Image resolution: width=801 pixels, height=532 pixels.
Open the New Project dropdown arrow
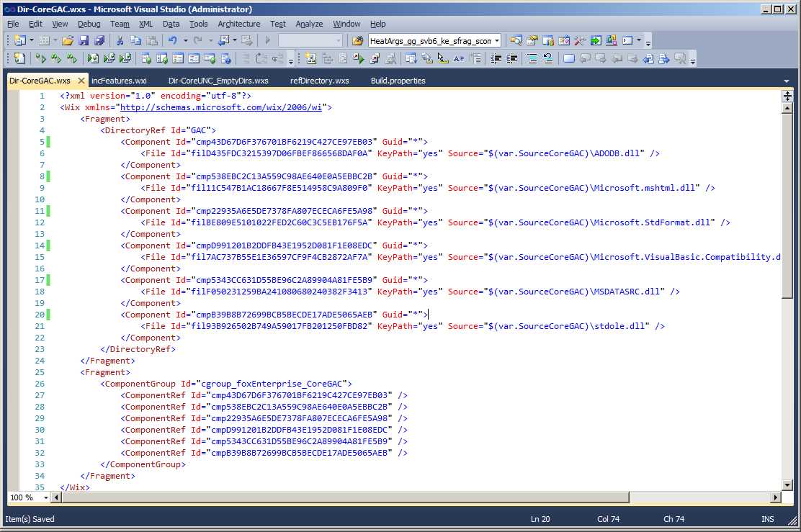tap(32, 40)
